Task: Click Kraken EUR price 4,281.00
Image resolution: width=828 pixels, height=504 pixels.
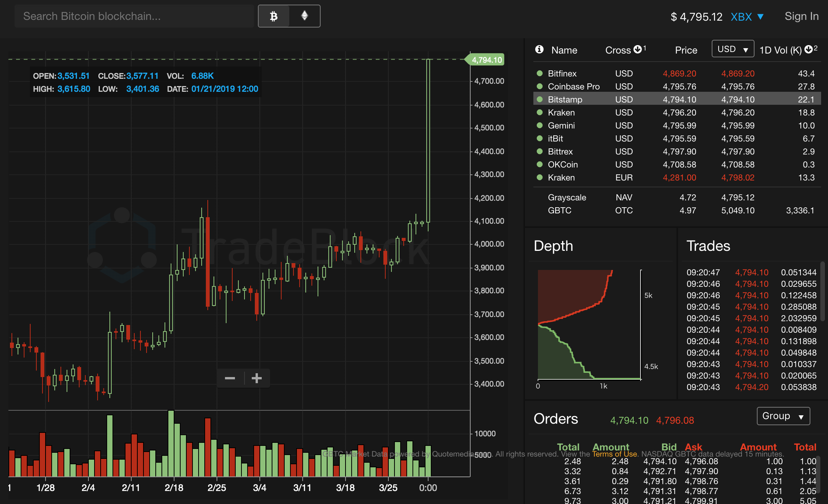Action: tap(680, 177)
